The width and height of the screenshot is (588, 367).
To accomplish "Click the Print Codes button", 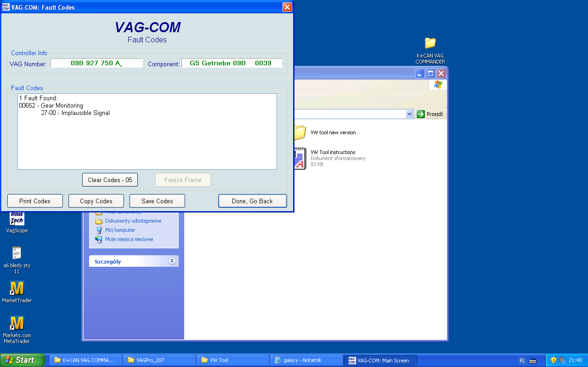I will (35, 201).
